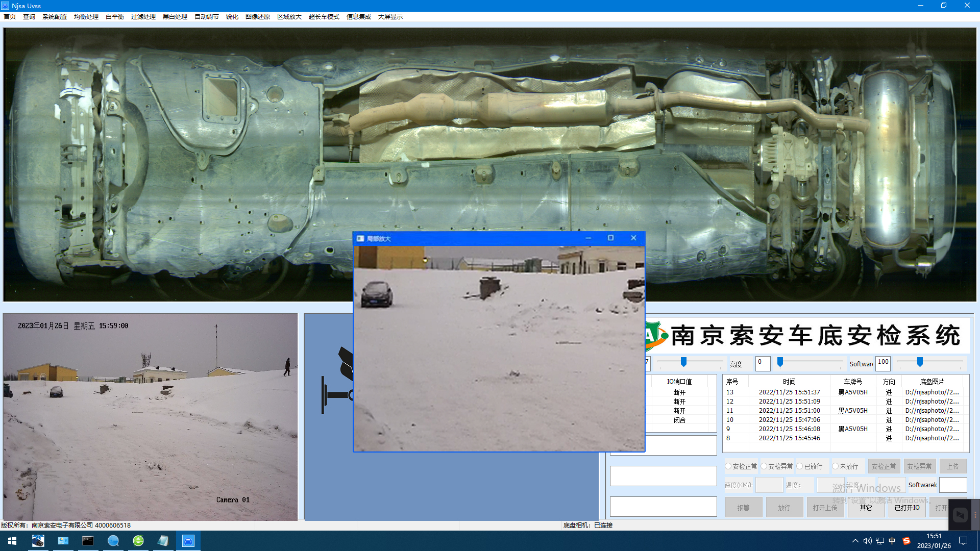
Task: Open the camera application in taskbar
Action: (x=38, y=541)
